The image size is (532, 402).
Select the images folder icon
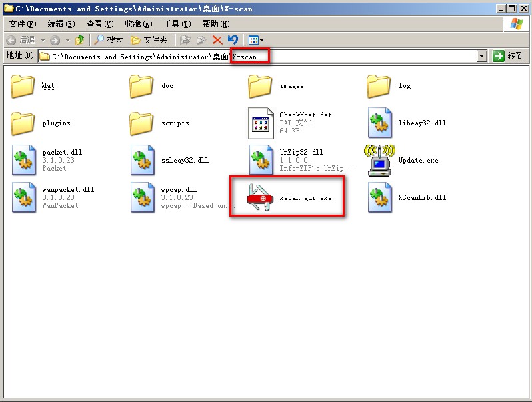pos(260,86)
